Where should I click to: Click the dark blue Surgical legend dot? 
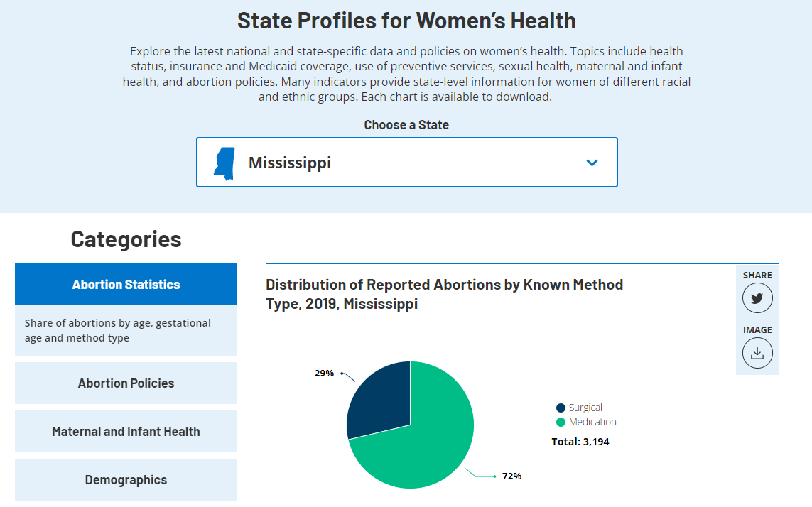click(561, 408)
